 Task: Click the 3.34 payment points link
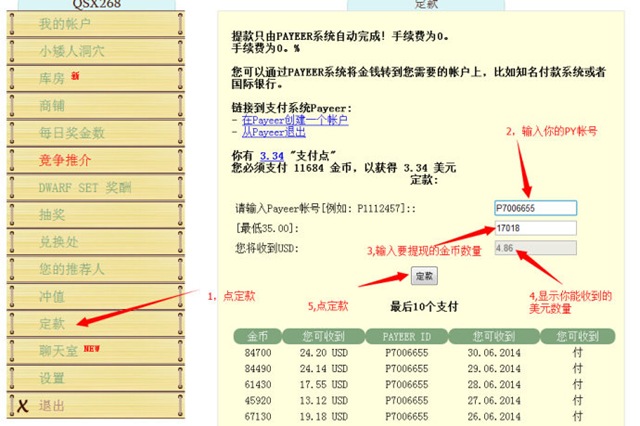[x=270, y=156]
